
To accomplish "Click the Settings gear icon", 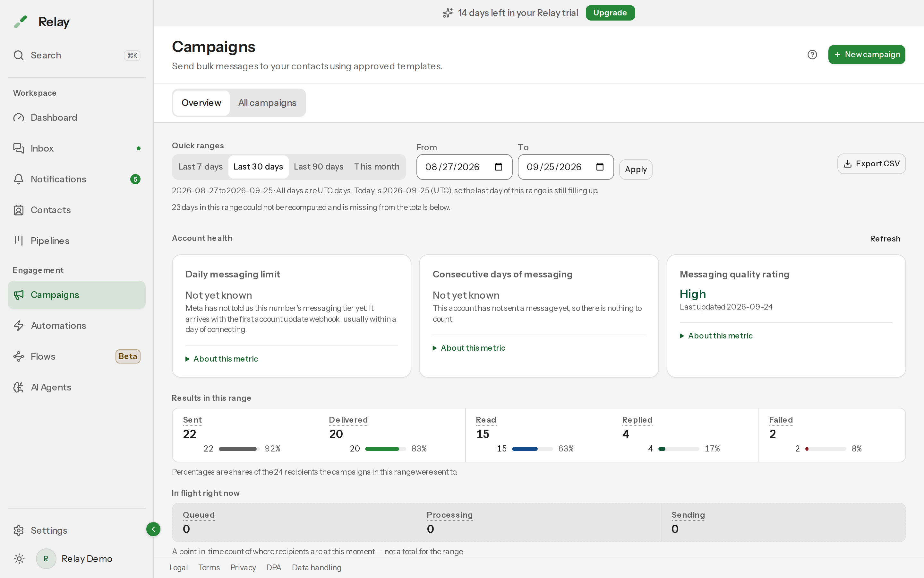I will [19, 530].
